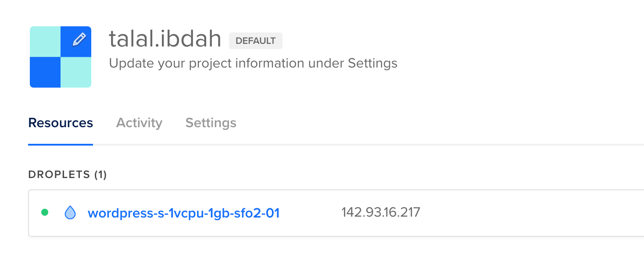The image size is (644, 271).
Task: Click the DEFAULT project badge
Action: (x=256, y=40)
